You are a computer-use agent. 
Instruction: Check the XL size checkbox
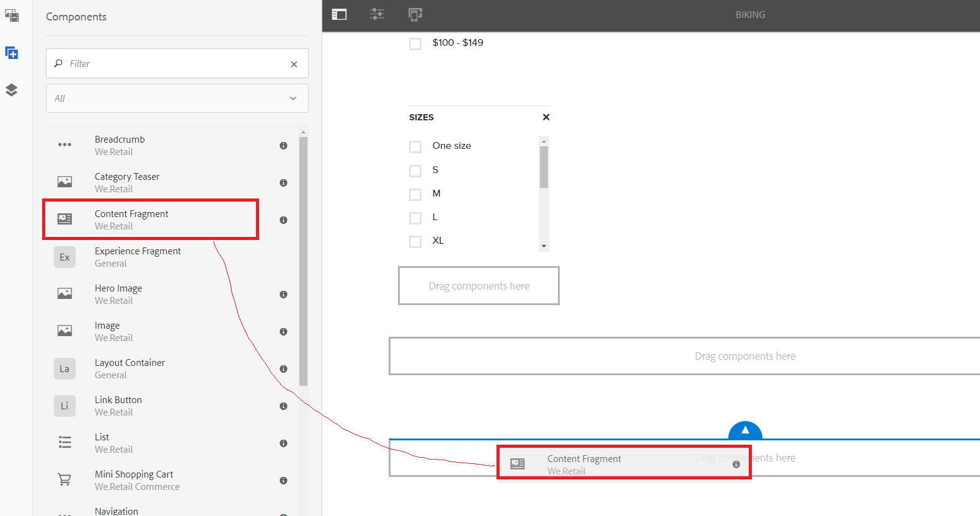415,241
